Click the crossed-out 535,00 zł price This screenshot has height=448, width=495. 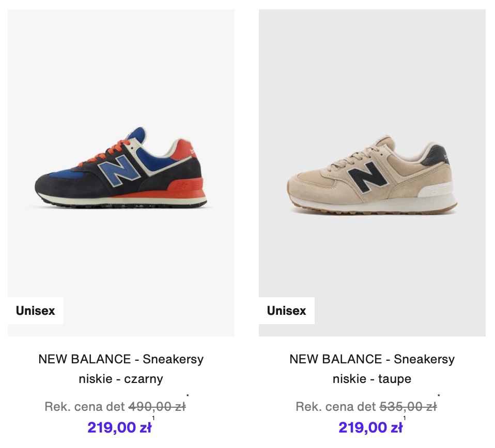coord(408,407)
